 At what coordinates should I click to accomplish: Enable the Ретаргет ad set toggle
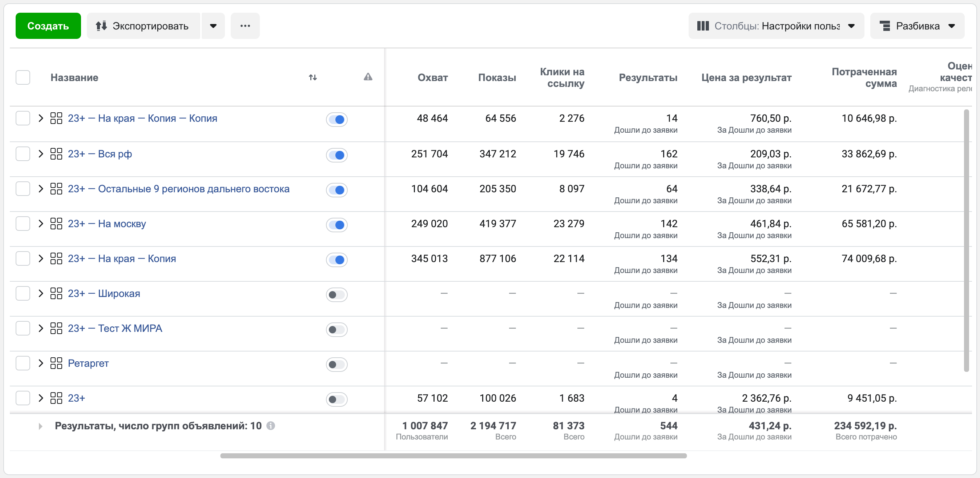pyautogui.click(x=336, y=364)
